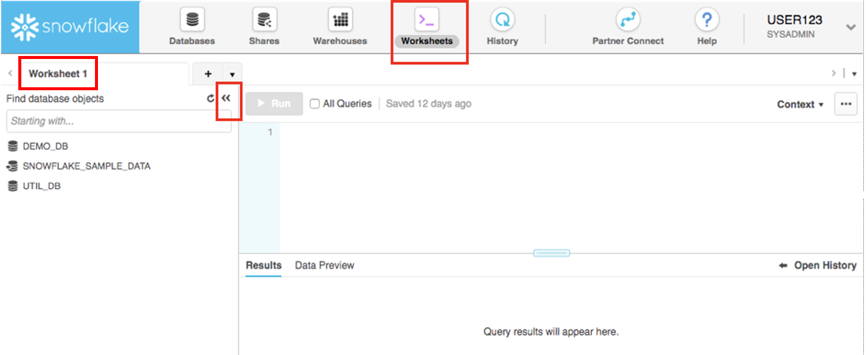
Task: Focus the Starting with search field
Action: pos(119,121)
